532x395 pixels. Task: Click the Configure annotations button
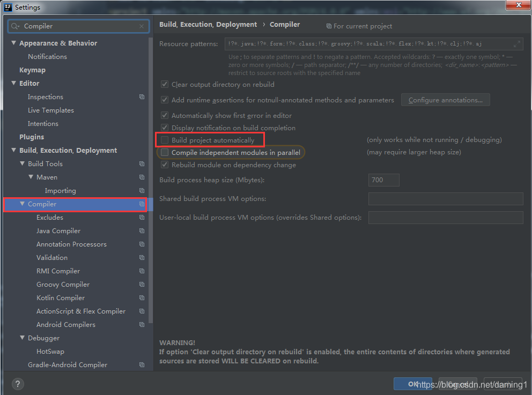445,100
